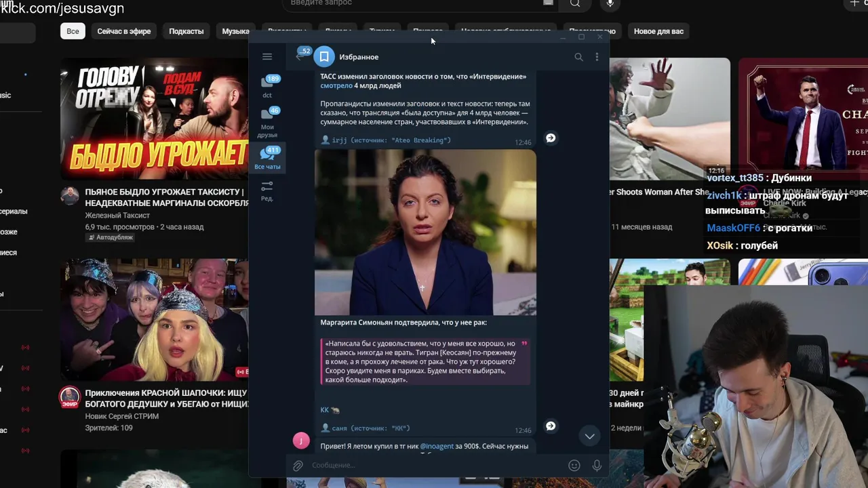
Task: Open the dct chat folder
Action: pos(267,86)
